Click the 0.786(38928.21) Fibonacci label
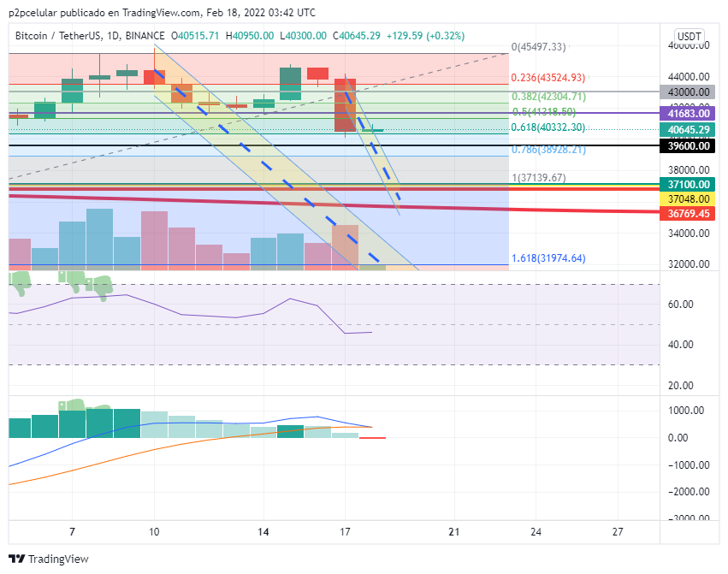 coord(548,150)
